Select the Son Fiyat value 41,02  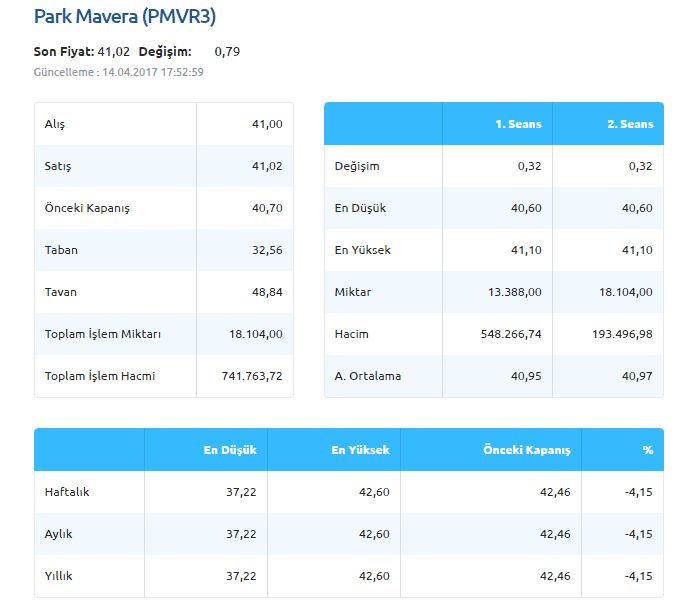(x=114, y=52)
